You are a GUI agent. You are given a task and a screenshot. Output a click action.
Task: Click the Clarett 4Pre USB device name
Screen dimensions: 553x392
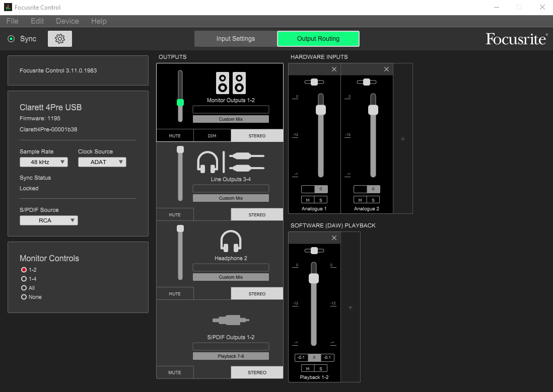click(x=50, y=107)
